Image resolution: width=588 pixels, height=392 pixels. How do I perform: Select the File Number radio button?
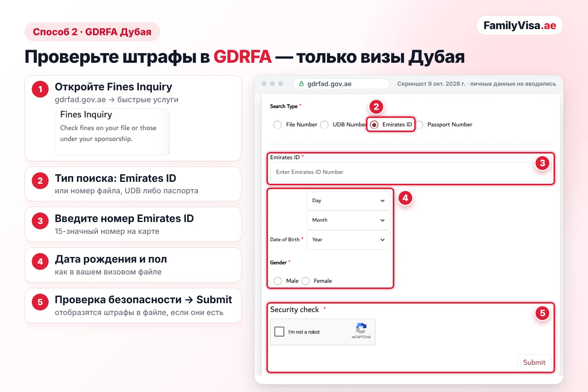278,125
